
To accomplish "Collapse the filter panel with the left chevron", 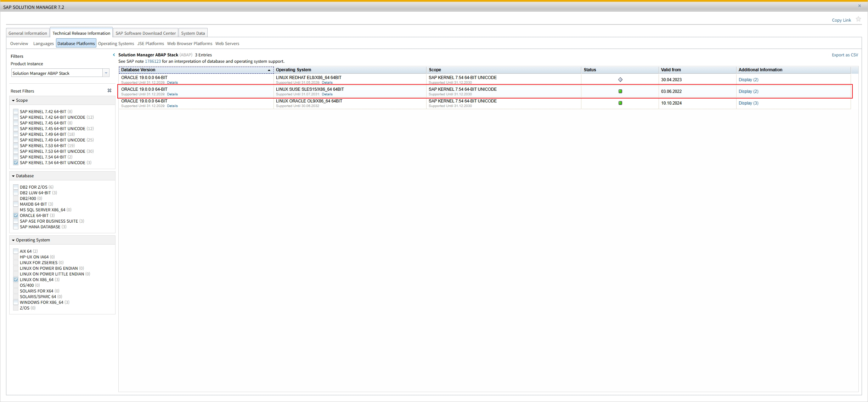I will pos(114,55).
